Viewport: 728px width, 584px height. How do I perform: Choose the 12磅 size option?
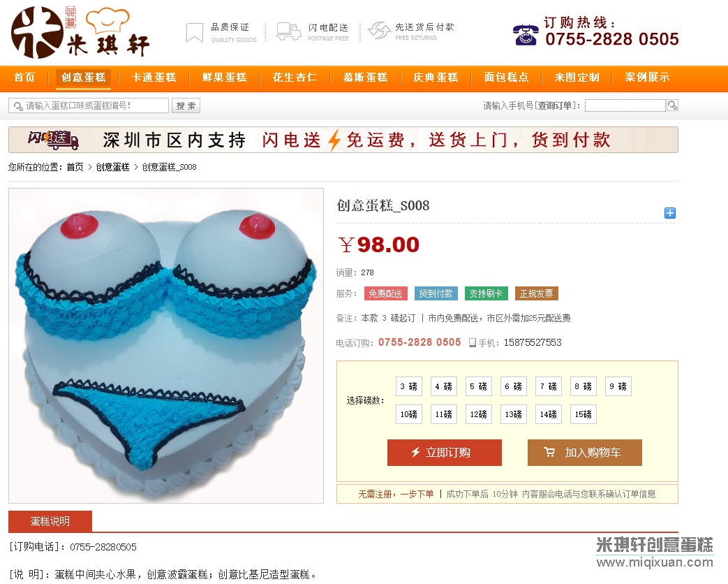coord(479,414)
